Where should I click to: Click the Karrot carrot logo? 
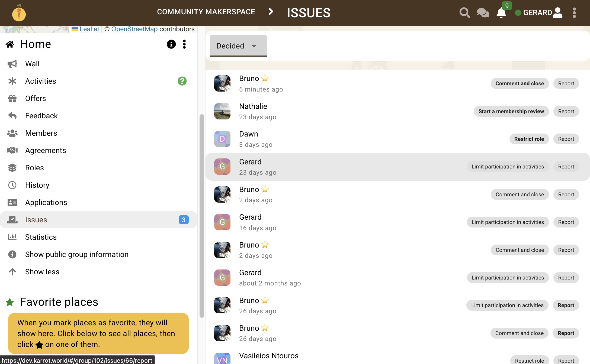pos(19,13)
